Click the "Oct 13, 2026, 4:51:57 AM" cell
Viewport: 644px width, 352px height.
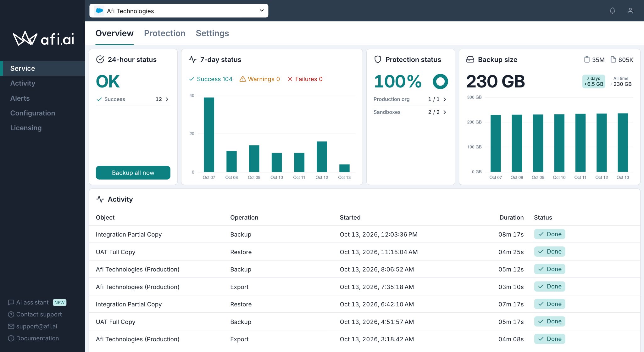[x=377, y=322]
